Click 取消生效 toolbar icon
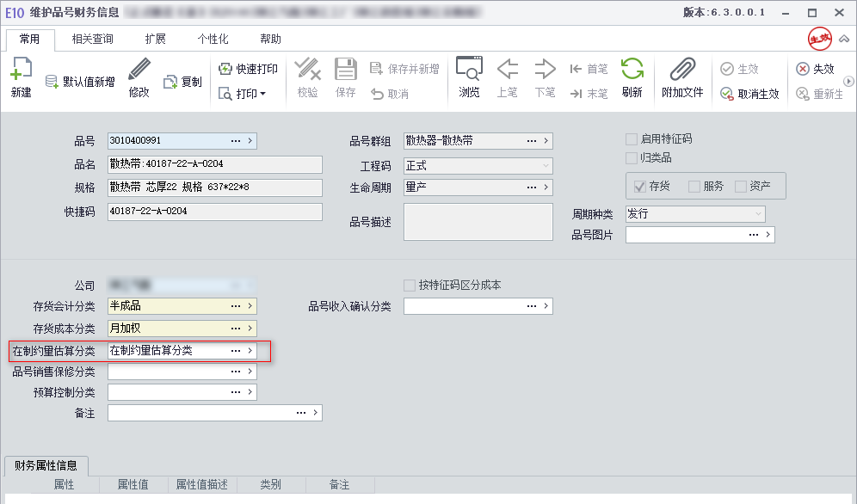857x504 pixels. (727, 94)
